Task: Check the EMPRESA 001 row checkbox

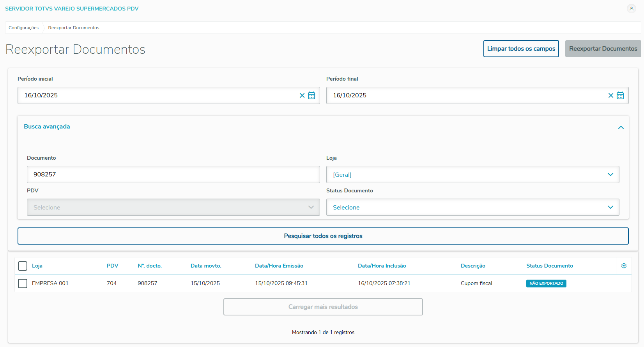Action: pos(23,284)
